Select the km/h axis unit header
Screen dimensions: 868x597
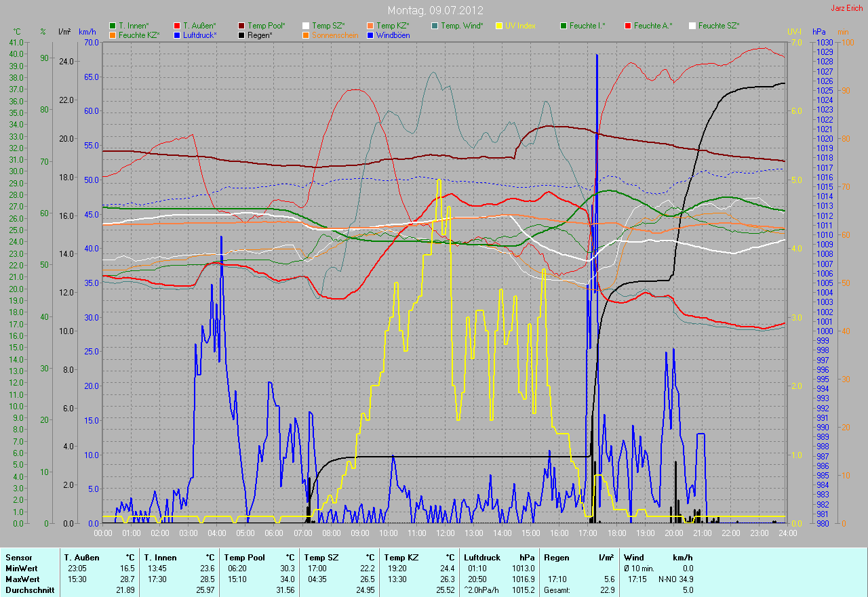click(x=87, y=32)
